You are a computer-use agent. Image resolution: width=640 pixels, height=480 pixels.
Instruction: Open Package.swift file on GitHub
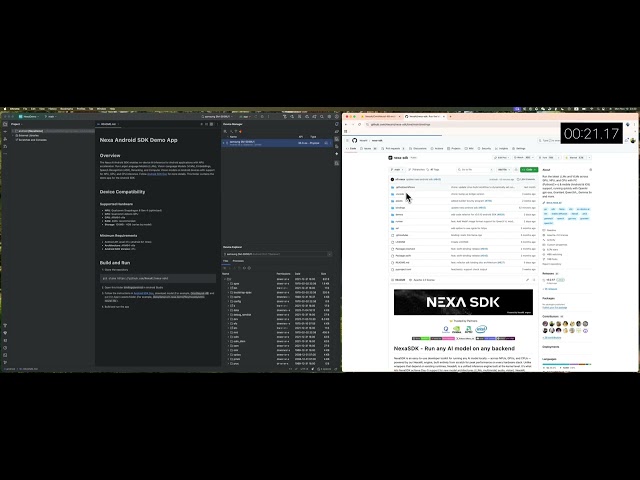click(403, 256)
